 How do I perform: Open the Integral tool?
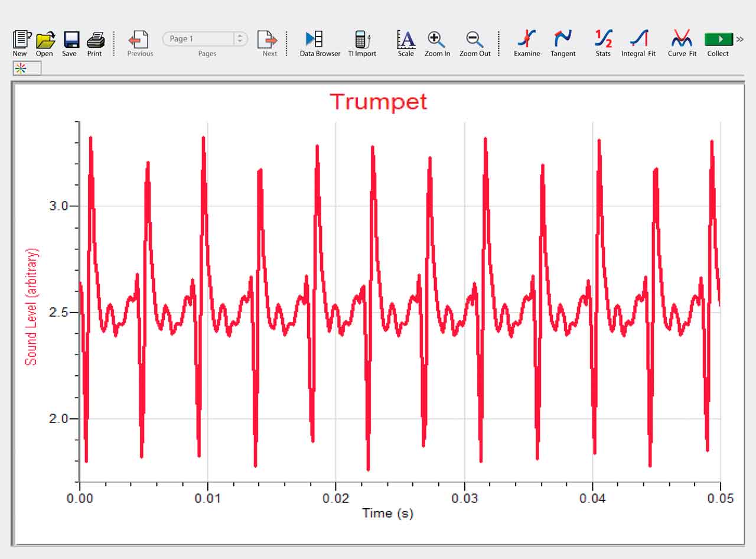point(638,39)
